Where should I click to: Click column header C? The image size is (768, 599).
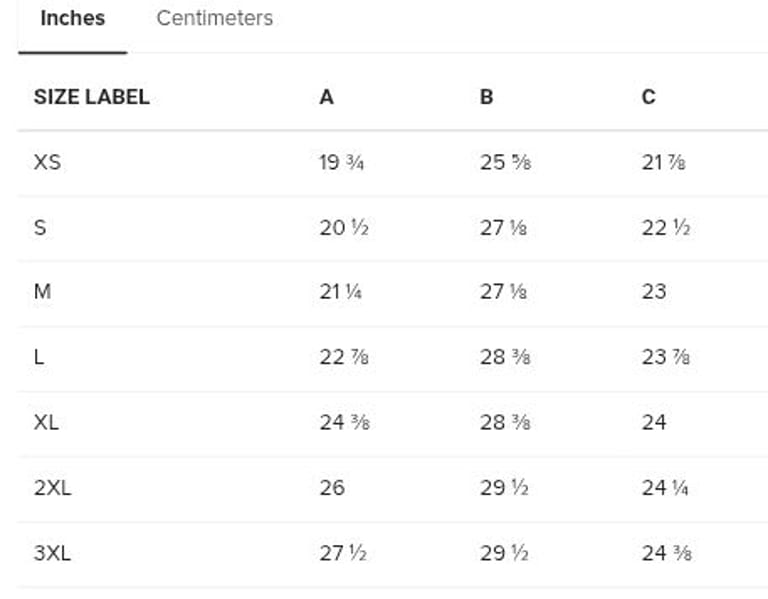(648, 97)
